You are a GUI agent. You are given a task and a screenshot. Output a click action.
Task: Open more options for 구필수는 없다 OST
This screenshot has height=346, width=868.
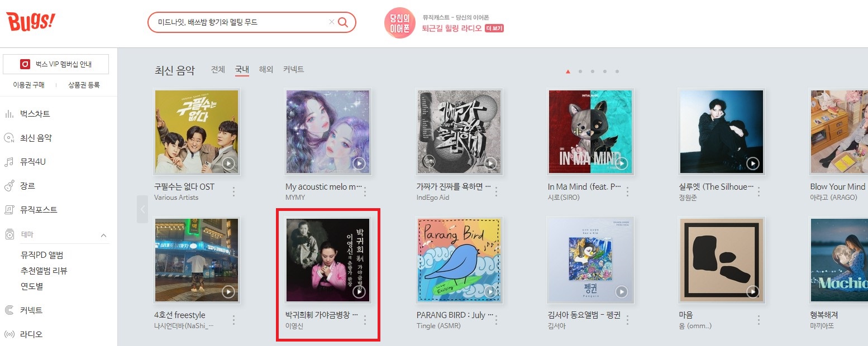pyautogui.click(x=233, y=191)
